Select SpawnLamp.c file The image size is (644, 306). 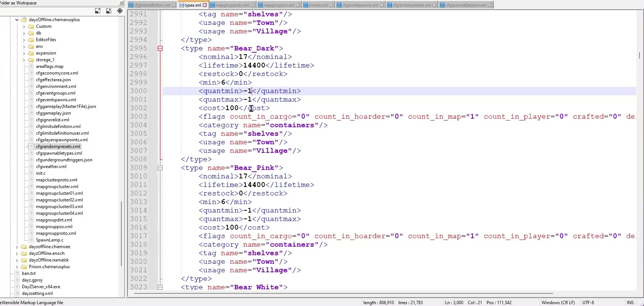tap(50, 240)
